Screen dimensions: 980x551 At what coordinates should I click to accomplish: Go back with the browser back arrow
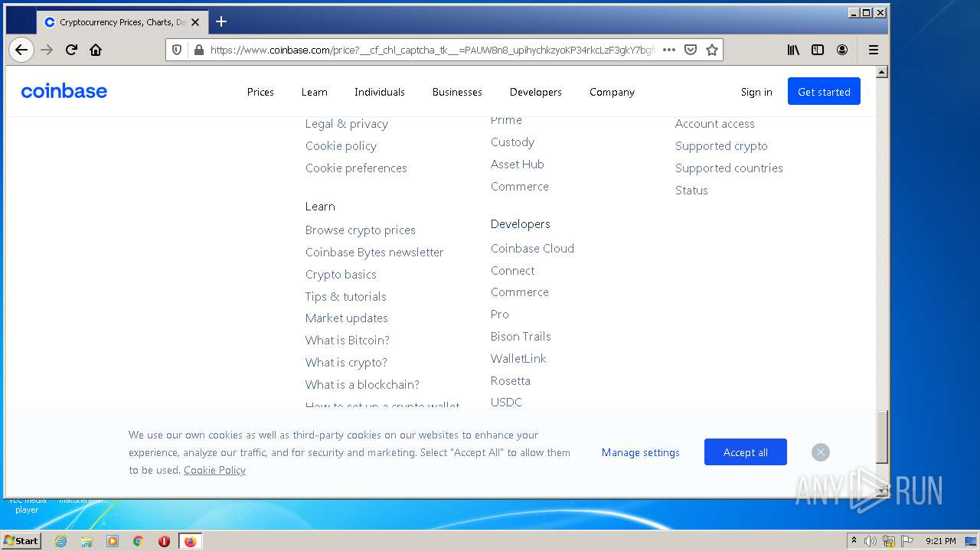coord(21,50)
